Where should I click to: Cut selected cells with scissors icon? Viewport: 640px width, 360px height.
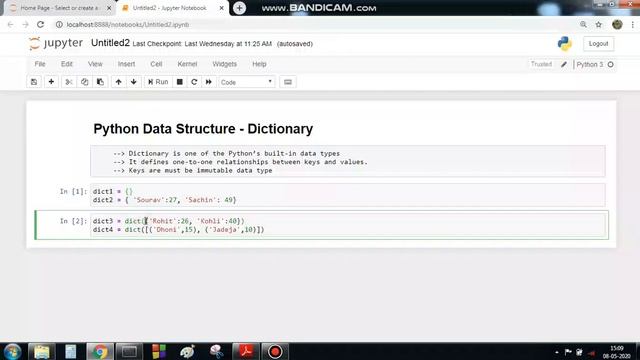(x=69, y=82)
